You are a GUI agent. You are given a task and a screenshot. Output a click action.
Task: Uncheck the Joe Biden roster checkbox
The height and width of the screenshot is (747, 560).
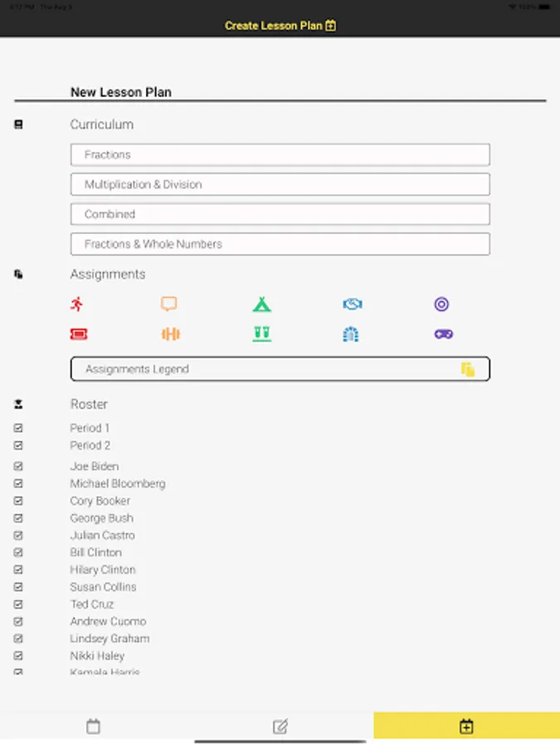tap(18, 466)
